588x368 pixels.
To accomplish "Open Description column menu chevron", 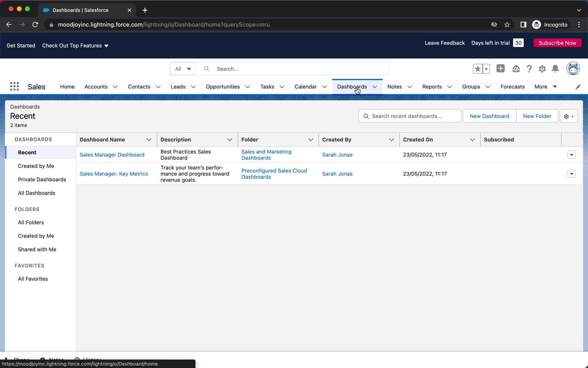I will (230, 140).
